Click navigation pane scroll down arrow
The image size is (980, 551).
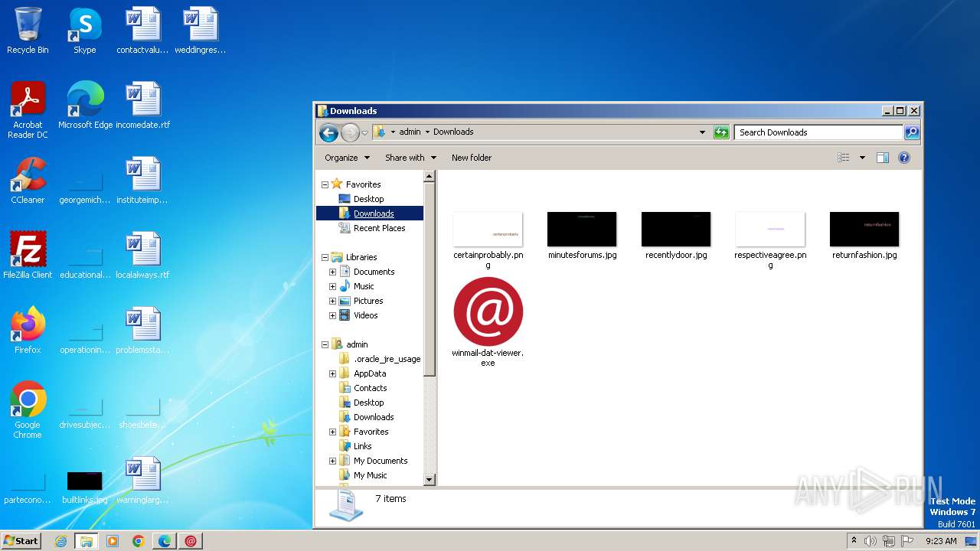click(x=430, y=480)
